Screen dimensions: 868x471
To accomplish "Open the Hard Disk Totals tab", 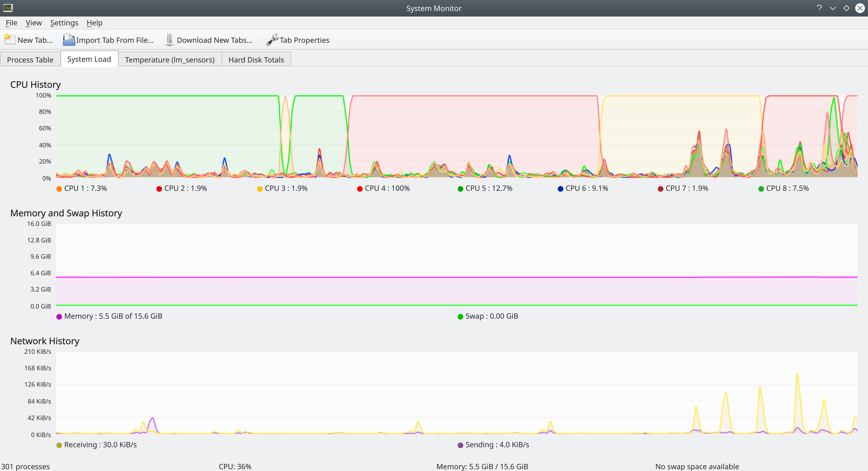I will pos(256,60).
